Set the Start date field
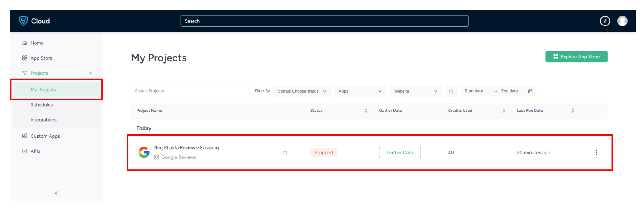644x212 pixels. [474, 91]
